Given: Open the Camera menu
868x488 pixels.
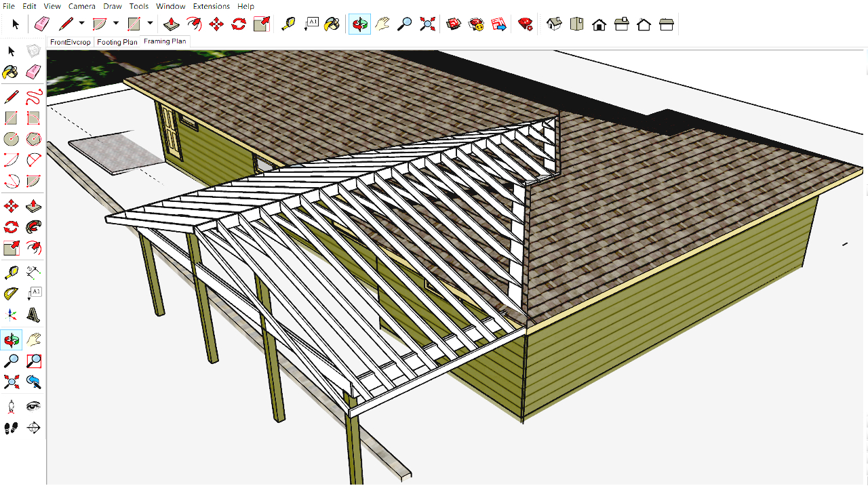Looking at the screenshot, I should coord(82,6).
